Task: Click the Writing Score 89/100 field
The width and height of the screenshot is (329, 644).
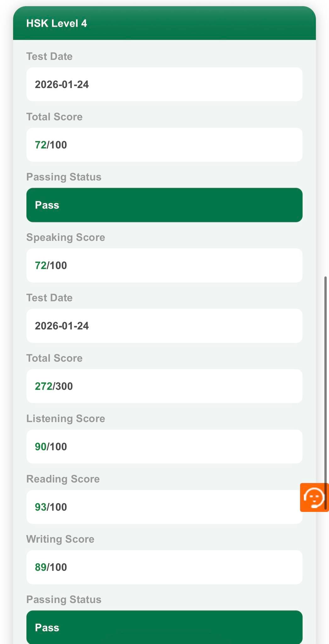Action: pos(164,567)
